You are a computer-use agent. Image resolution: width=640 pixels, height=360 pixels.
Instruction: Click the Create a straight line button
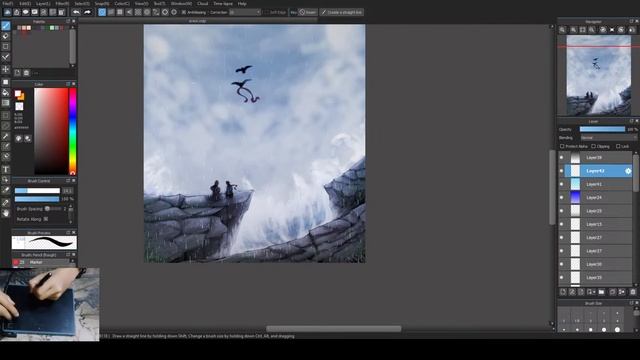[342, 13]
